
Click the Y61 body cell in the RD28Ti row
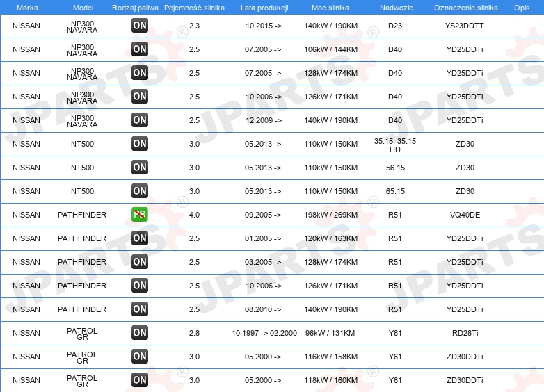click(x=395, y=333)
